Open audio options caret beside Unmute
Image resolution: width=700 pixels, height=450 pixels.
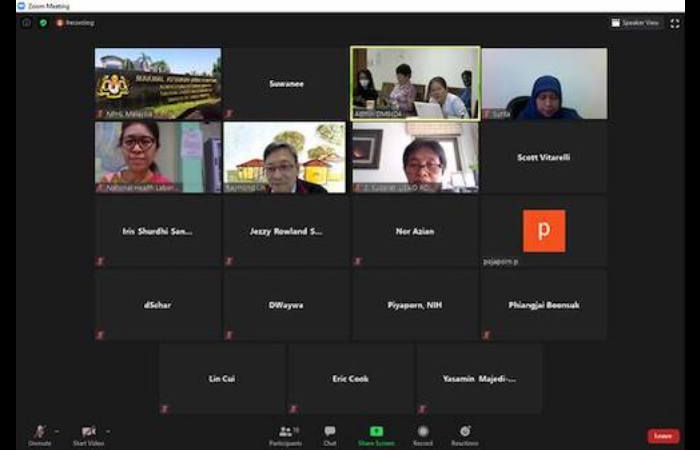click(57, 431)
